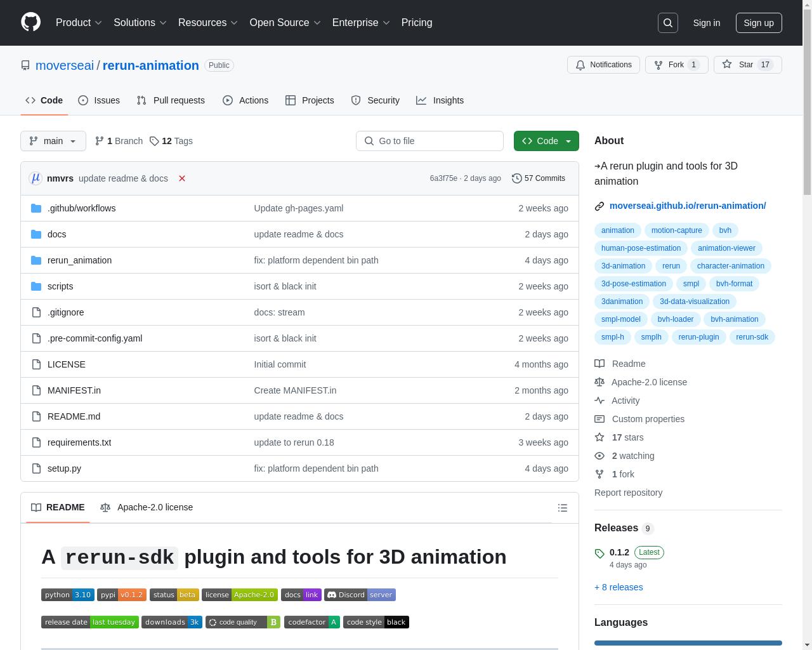Viewport: 812px width, 650px height.
Task: Open Notifications for this repository
Action: coord(603,65)
